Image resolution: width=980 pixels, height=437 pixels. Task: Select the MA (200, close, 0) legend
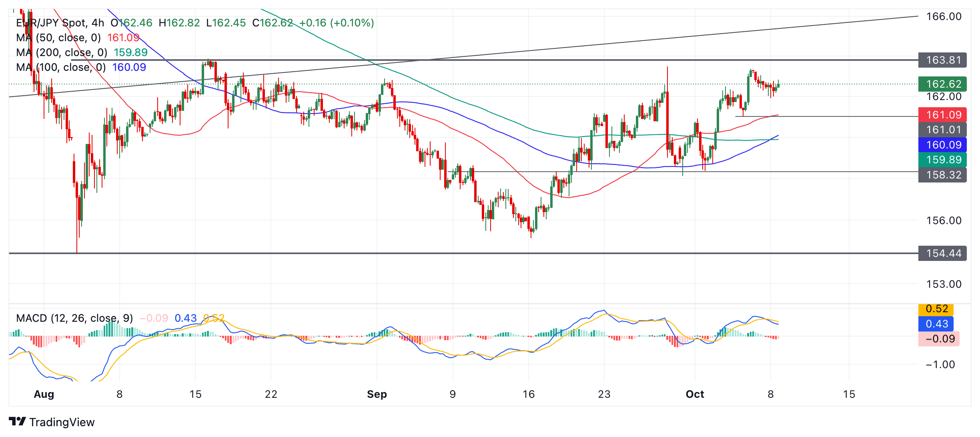pyautogui.click(x=62, y=52)
